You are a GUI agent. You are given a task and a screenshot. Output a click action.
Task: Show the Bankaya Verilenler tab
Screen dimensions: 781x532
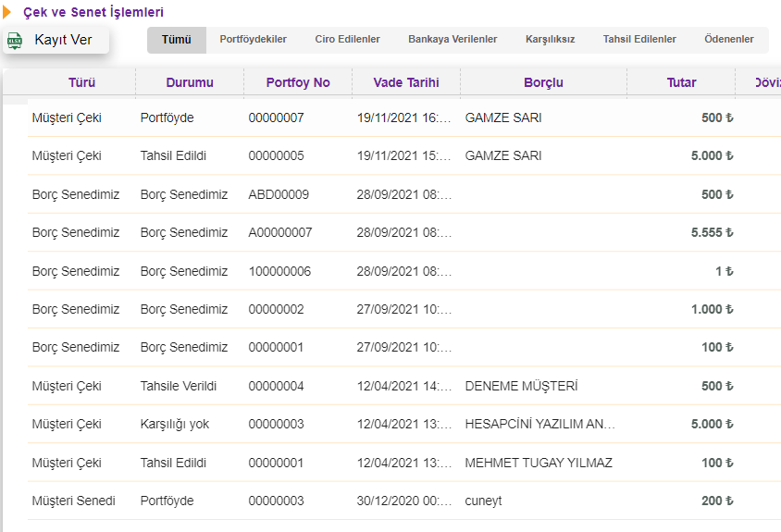pyautogui.click(x=452, y=40)
